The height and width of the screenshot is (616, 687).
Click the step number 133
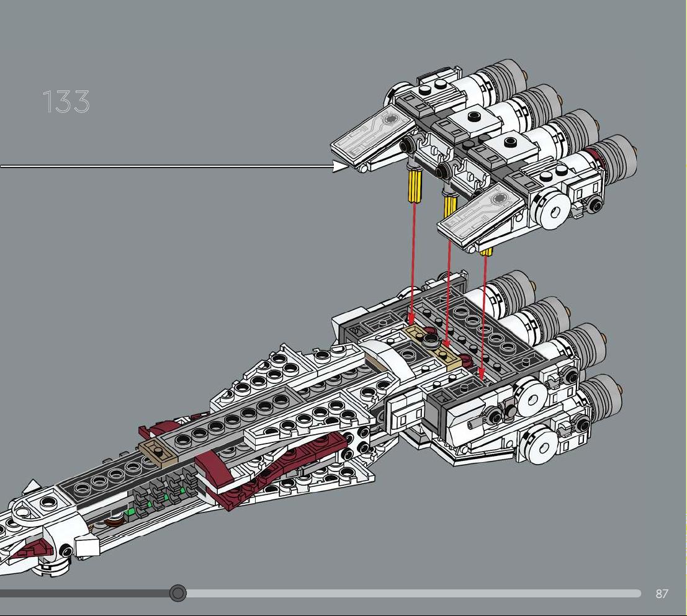pos(66,102)
